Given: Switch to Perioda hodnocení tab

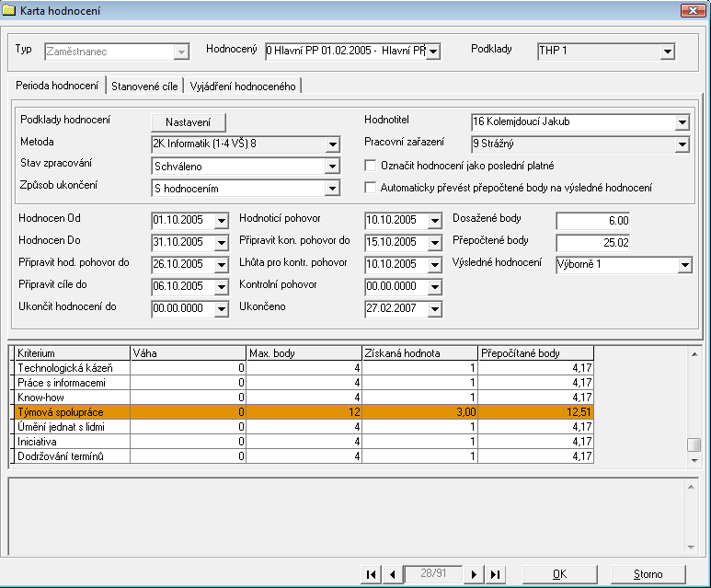Looking at the screenshot, I should coord(57,86).
